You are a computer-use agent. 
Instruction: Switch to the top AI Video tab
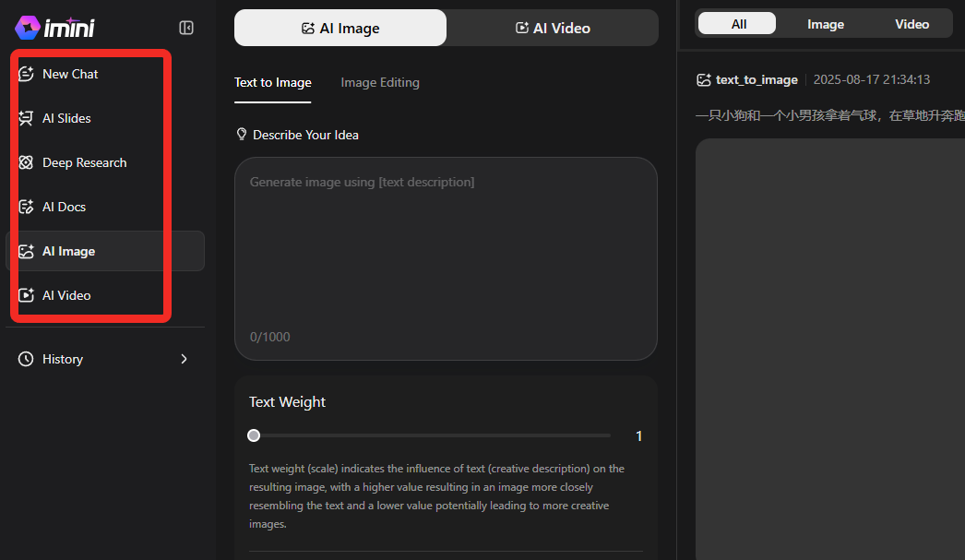click(553, 28)
